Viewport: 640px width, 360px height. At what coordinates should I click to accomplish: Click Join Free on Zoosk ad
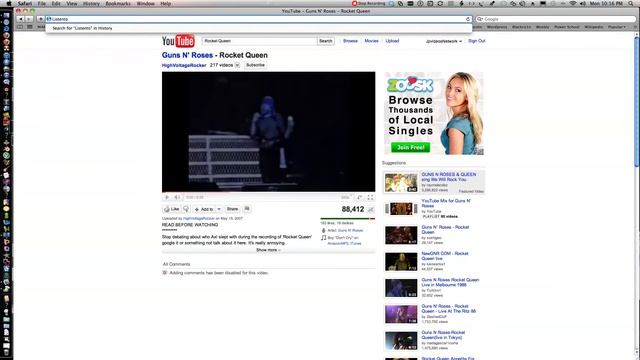pyautogui.click(x=411, y=147)
